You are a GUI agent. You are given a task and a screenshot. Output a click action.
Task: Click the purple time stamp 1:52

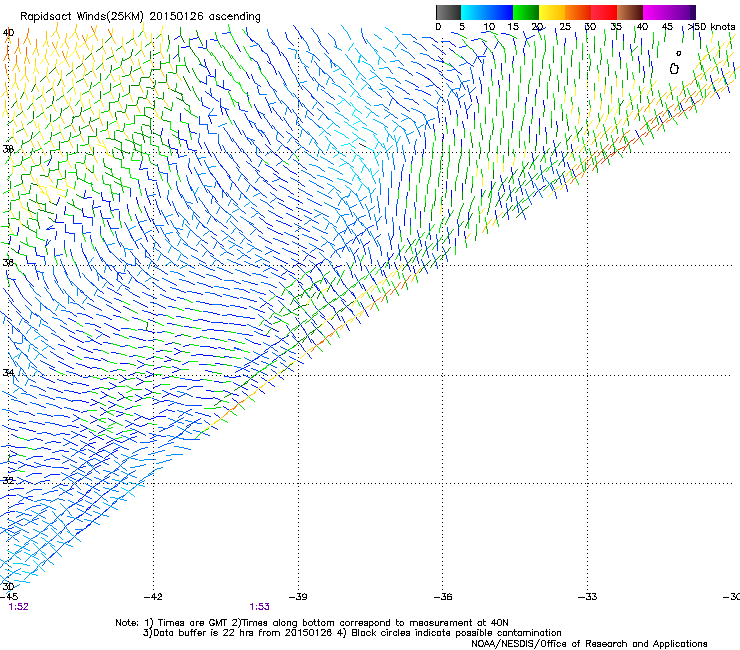(x=18, y=607)
